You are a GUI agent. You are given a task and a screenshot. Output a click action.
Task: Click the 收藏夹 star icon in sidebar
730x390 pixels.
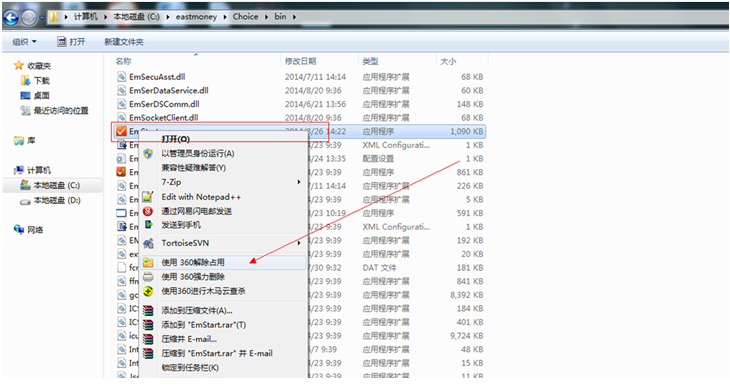point(19,66)
